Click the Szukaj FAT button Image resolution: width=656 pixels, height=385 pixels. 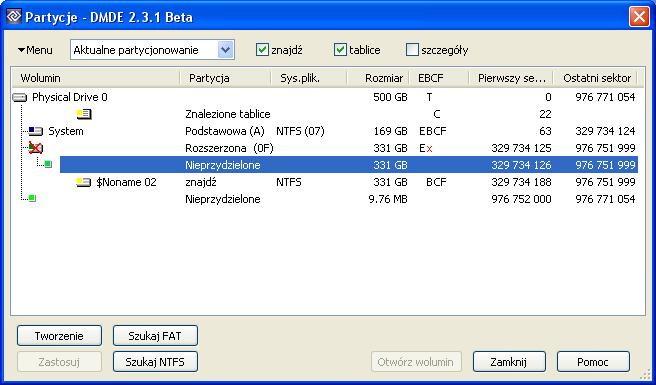click(155, 336)
